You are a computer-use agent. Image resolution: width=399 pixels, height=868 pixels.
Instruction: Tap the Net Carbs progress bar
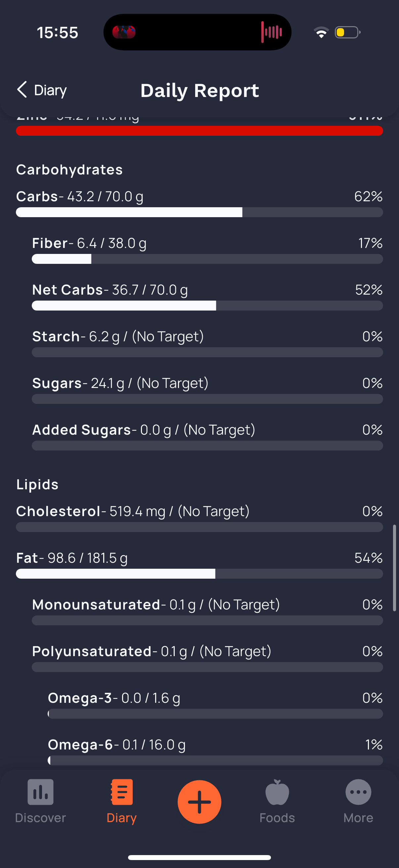click(x=207, y=306)
